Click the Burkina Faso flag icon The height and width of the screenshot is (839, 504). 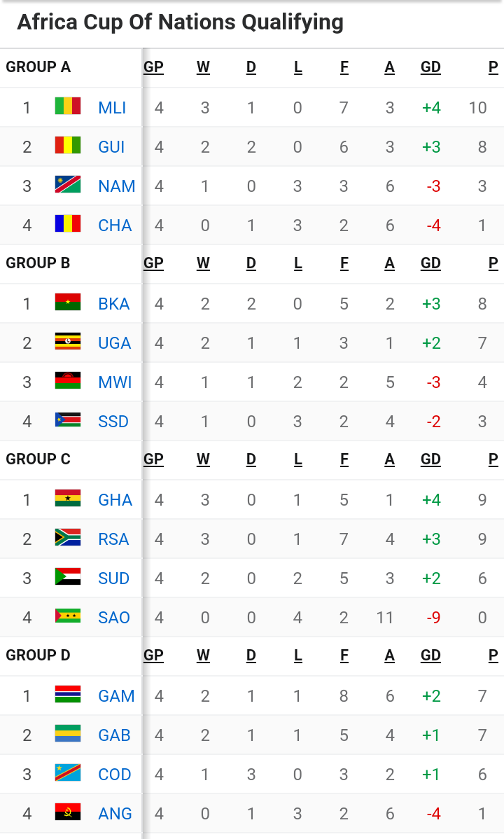[68, 303]
